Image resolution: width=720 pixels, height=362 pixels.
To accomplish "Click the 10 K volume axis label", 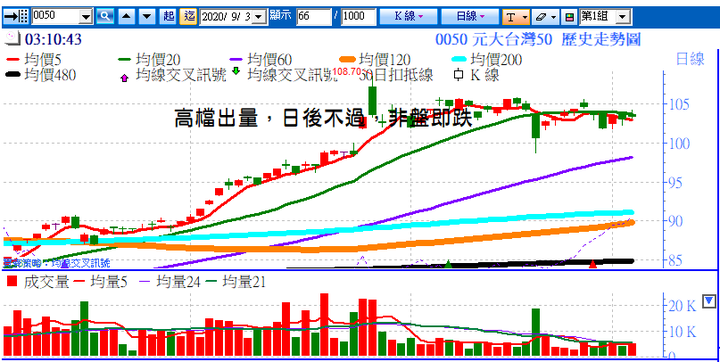I will coord(683,331).
